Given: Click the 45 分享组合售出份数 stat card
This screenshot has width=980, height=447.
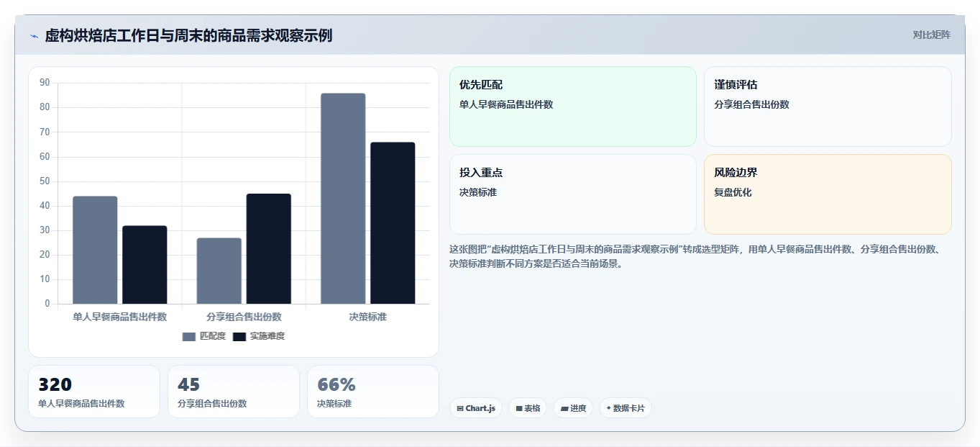Looking at the screenshot, I should tap(234, 392).
